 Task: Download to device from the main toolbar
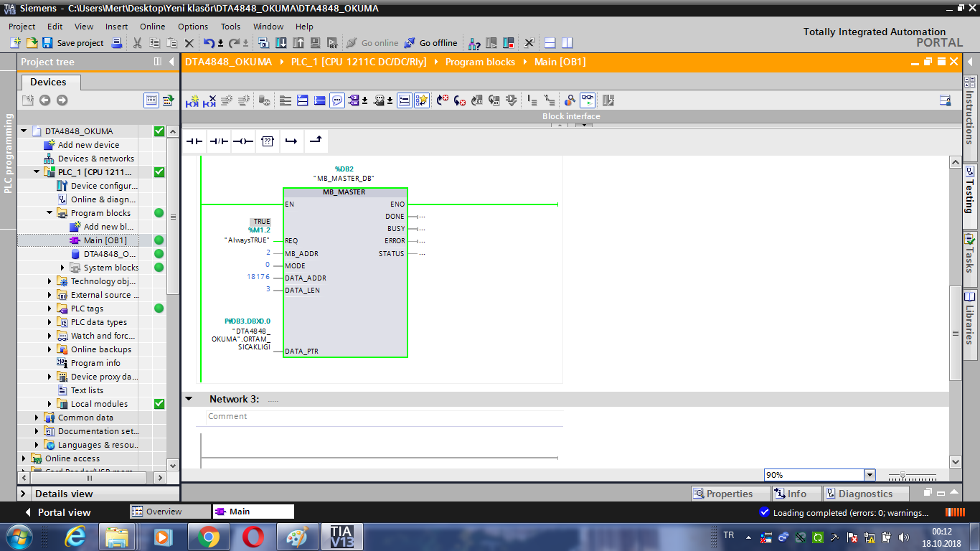click(281, 43)
